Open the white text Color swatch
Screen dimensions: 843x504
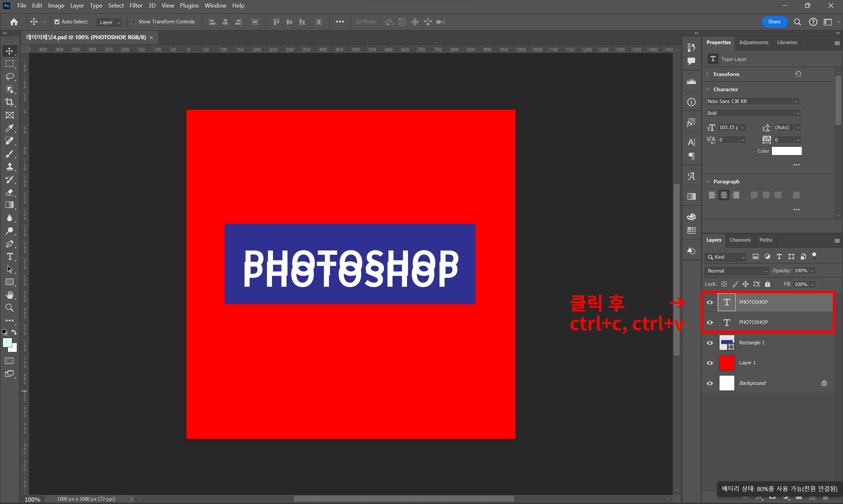point(787,151)
